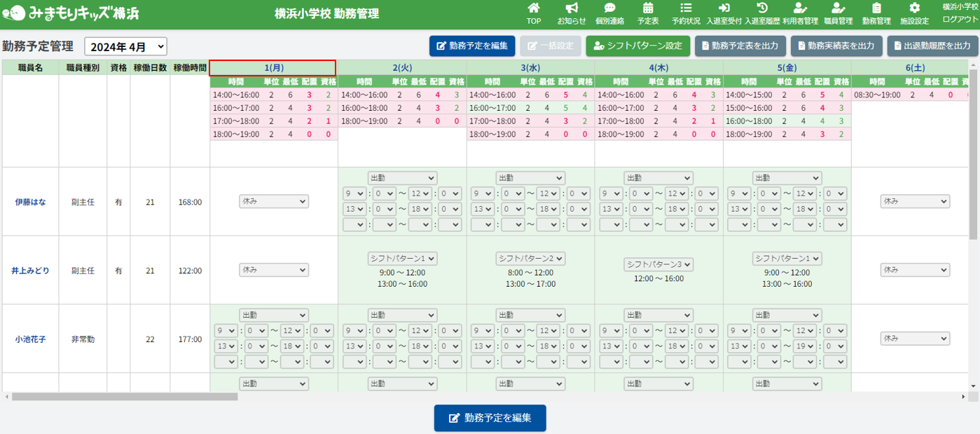Viewport: 980px width, 434px height.
Task: Go to 予定表 calendar icon
Action: point(648,8)
